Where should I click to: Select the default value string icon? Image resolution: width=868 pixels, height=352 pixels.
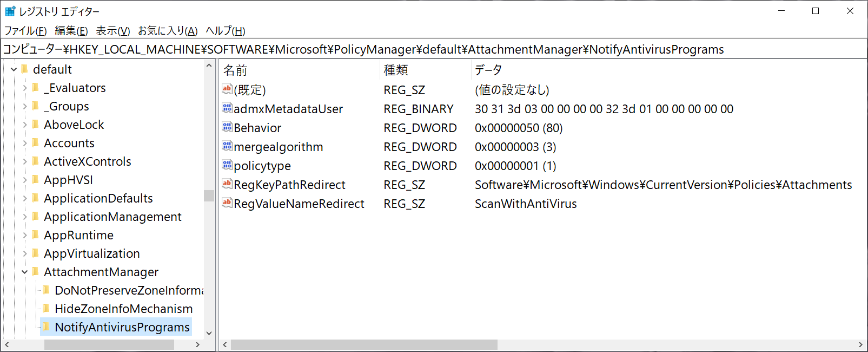(x=227, y=89)
